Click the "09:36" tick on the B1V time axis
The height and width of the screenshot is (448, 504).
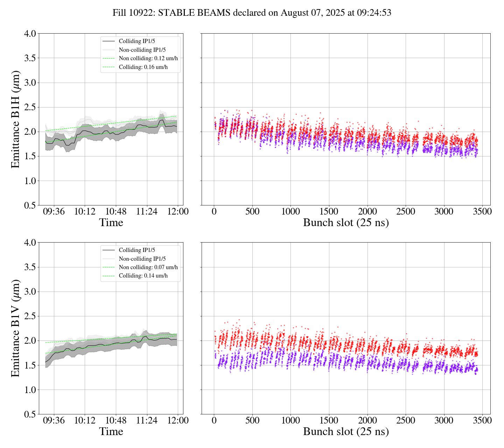(54, 421)
